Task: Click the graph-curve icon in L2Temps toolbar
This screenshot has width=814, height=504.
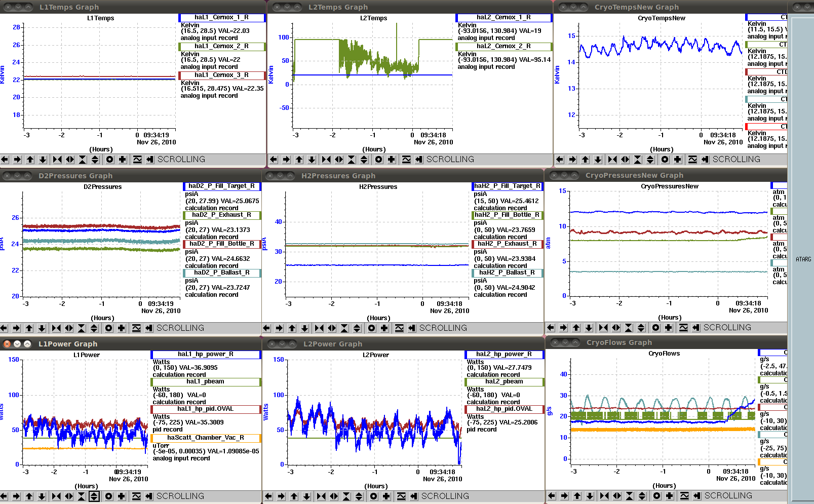Action: (x=406, y=160)
